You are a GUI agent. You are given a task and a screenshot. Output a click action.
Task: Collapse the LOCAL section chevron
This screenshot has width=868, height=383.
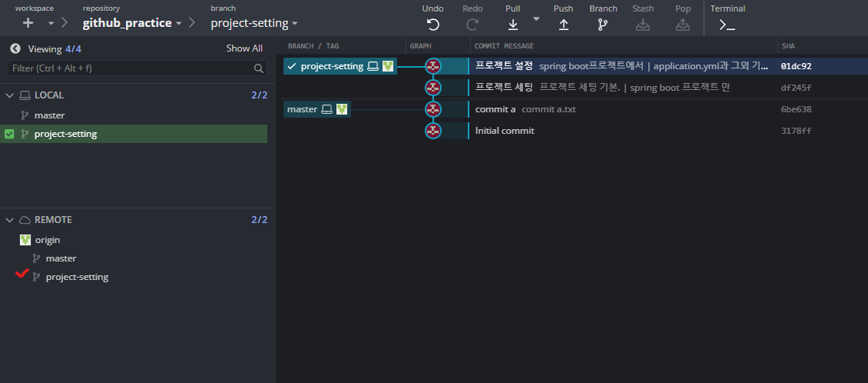coord(9,95)
